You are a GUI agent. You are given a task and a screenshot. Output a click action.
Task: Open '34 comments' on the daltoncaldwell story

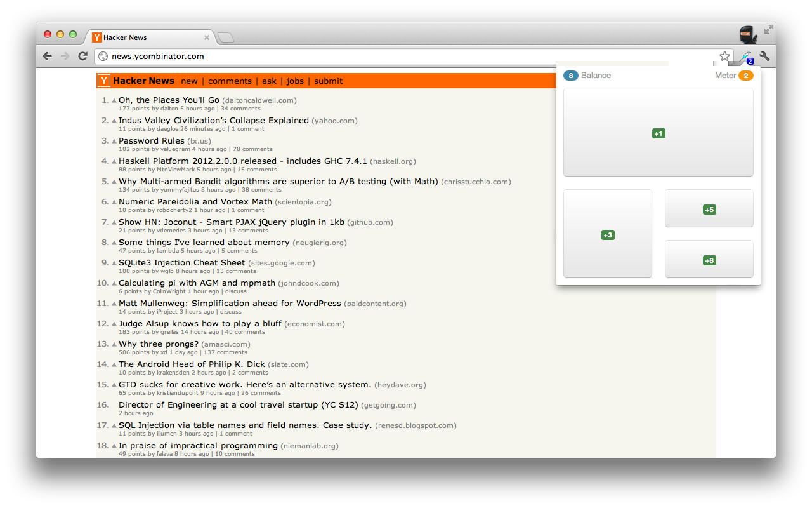(x=240, y=109)
